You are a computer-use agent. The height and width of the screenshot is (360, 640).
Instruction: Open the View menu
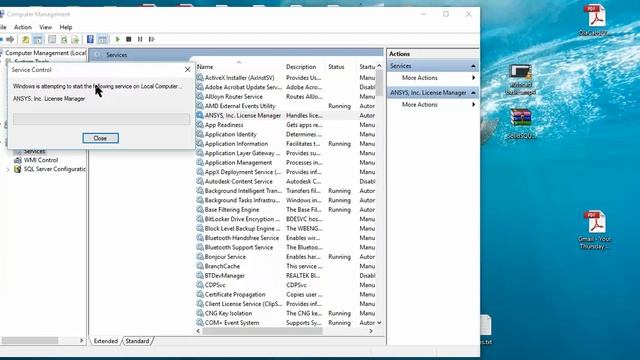(x=45, y=27)
